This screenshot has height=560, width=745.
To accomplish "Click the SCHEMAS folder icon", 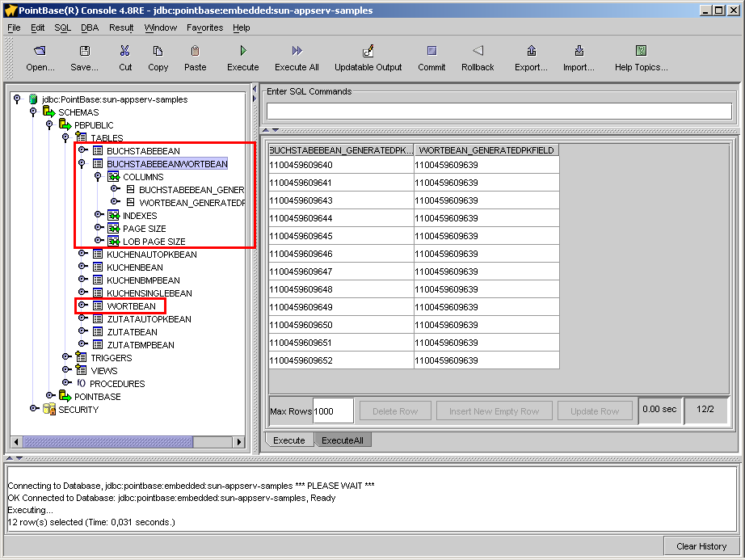I will point(49,112).
